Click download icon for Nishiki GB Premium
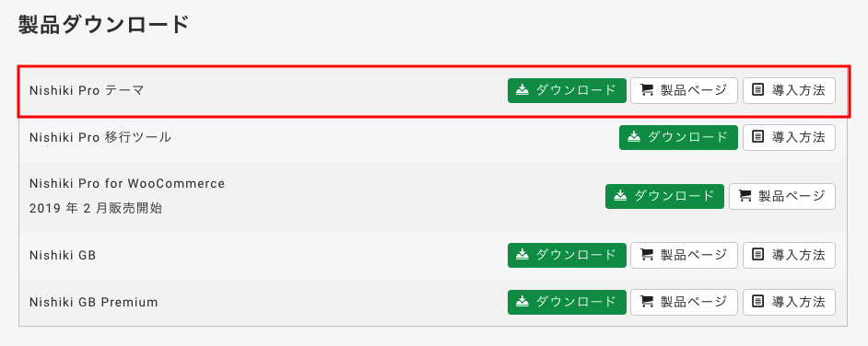 click(522, 302)
